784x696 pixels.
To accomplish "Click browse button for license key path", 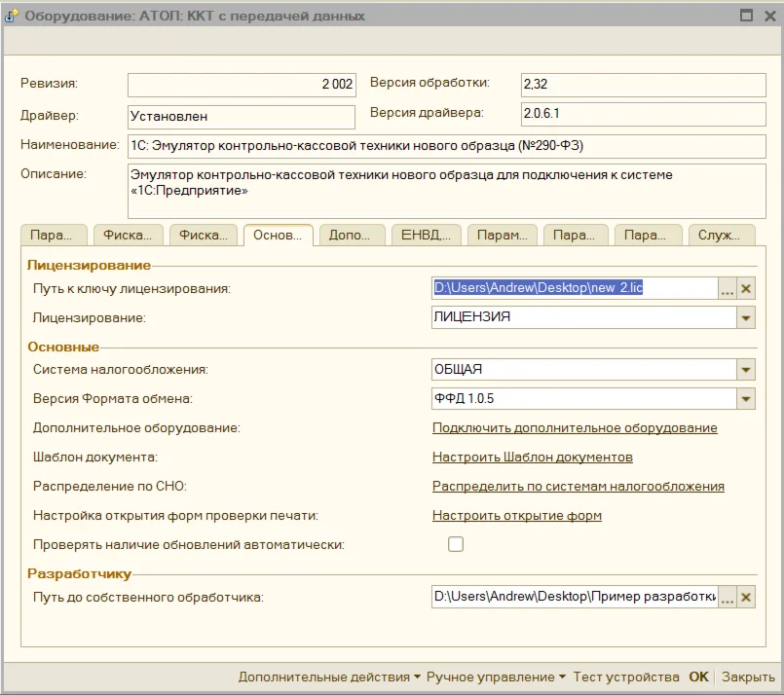I will pyautogui.click(x=727, y=289).
